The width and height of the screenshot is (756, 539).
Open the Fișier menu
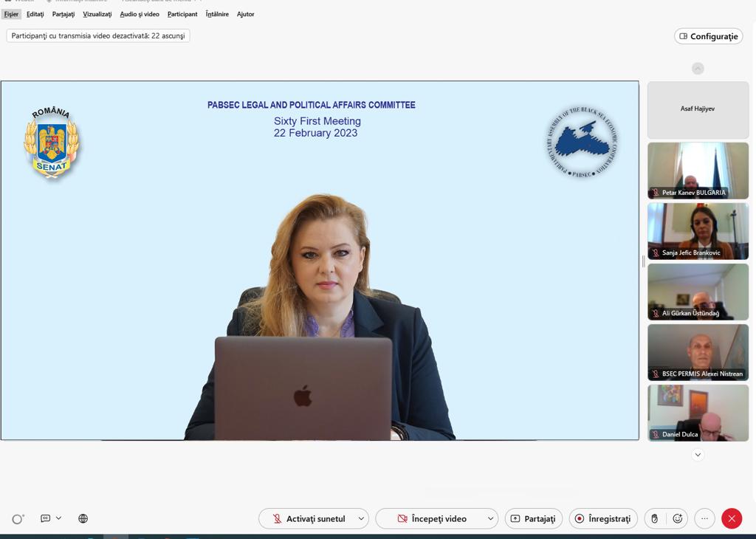point(11,14)
